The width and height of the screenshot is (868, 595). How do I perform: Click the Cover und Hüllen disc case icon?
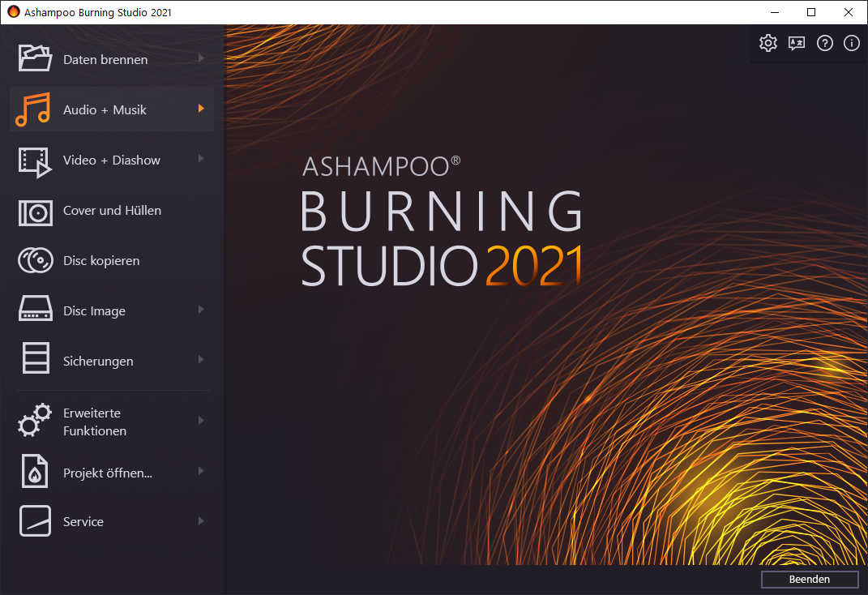click(x=36, y=213)
